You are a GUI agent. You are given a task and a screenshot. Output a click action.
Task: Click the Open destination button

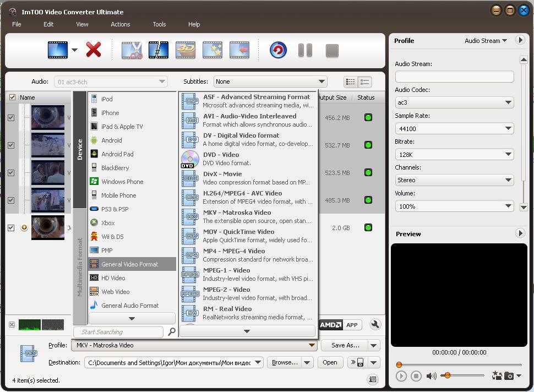pyautogui.click(x=330, y=362)
